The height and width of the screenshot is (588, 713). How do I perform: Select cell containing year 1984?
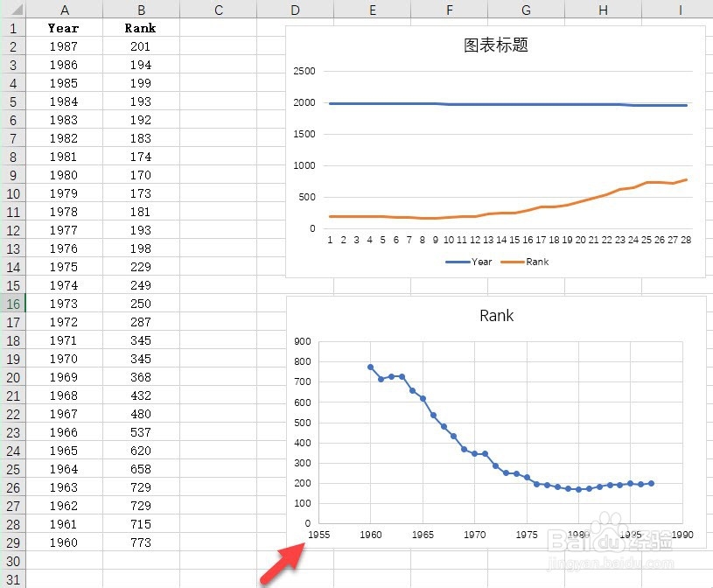64,101
